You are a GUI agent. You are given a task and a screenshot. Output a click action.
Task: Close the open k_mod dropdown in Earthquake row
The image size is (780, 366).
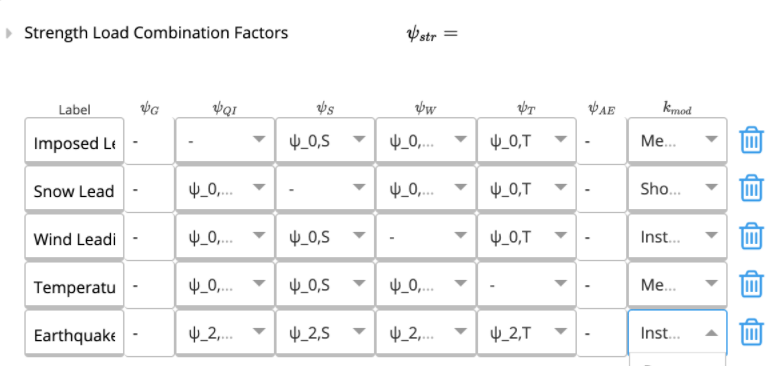[x=677, y=332]
